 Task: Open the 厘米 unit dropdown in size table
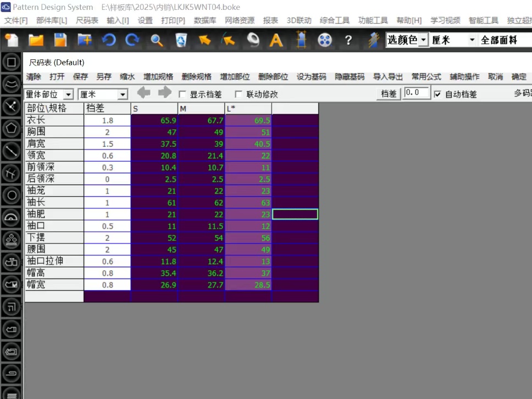coord(123,95)
